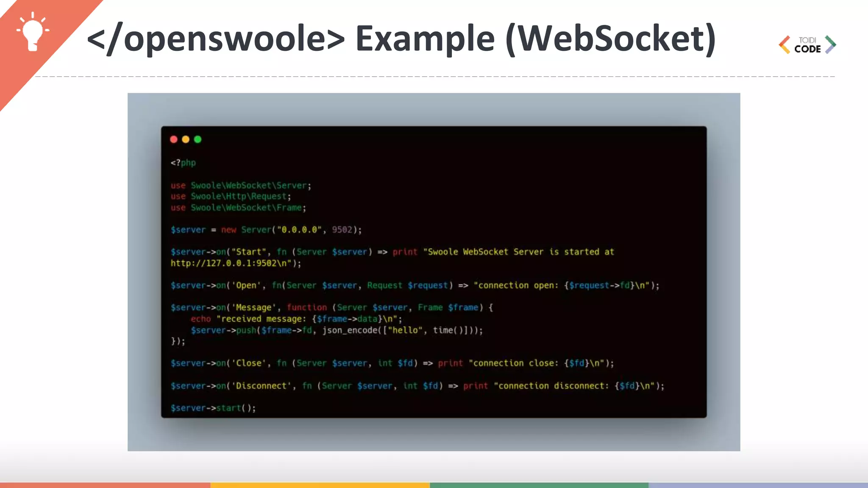The image size is (868, 488).
Task: Click the red window dot
Action: click(x=174, y=139)
